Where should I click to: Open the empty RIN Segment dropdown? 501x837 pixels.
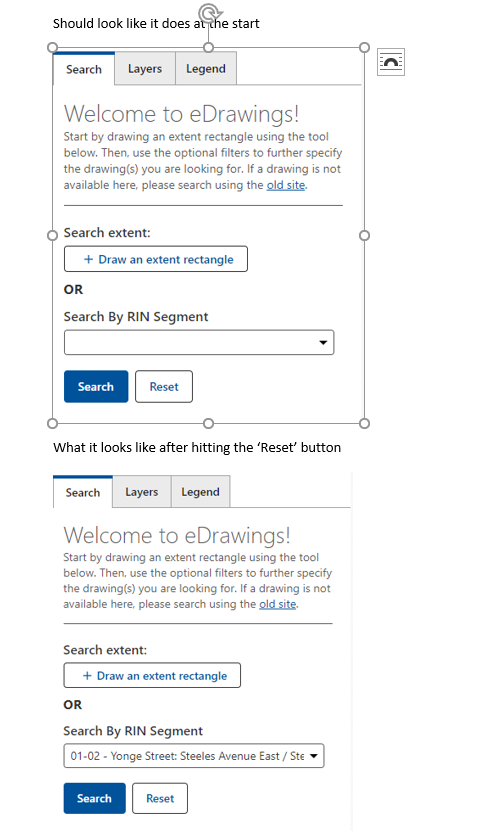click(x=199, y=342)
